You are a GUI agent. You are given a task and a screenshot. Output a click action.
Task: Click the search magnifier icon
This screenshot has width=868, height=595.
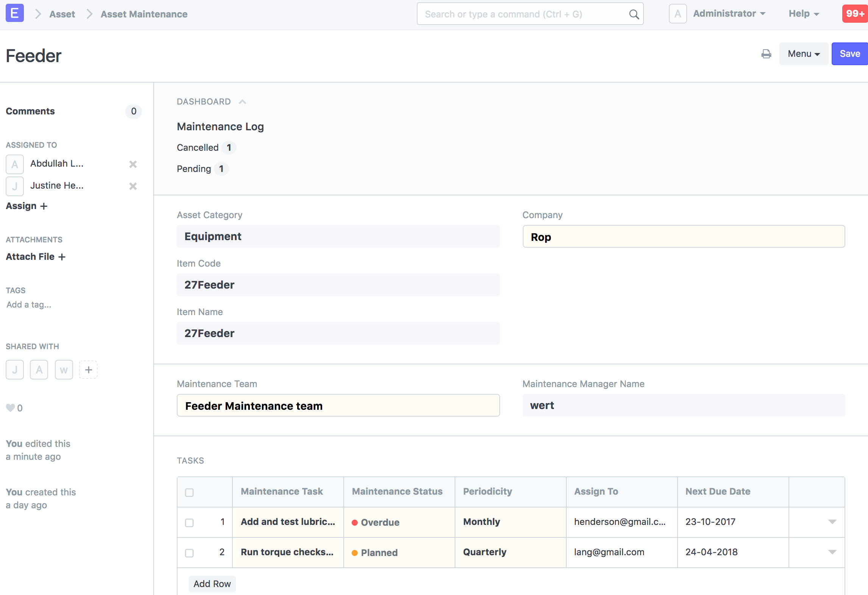634,14
